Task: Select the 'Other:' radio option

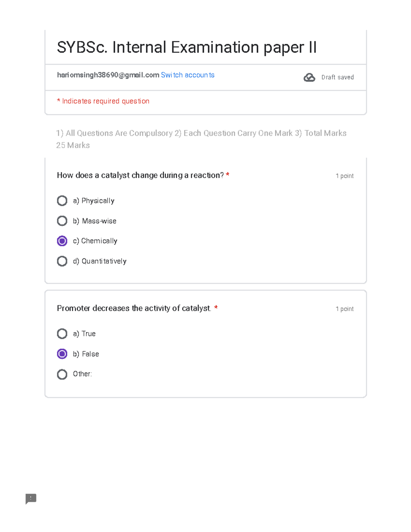Action: pos(62,374)
